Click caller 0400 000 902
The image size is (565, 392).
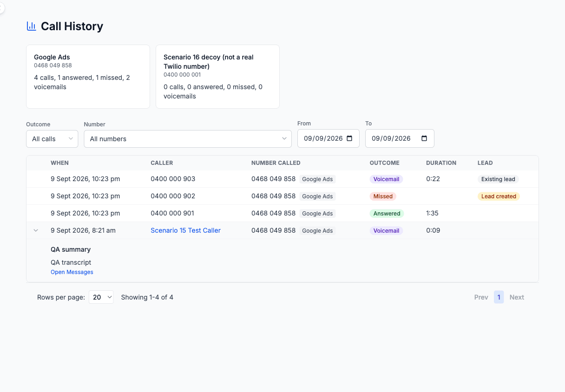point(173,196)
